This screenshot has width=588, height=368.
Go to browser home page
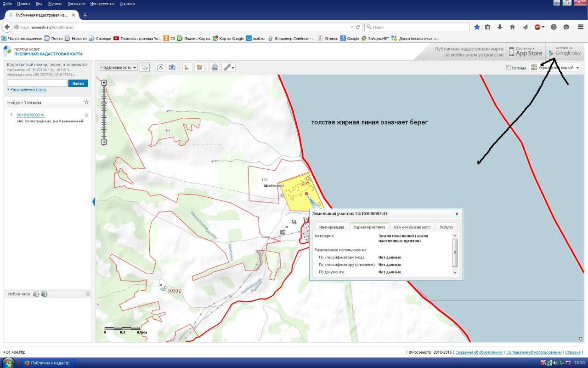click(512, 27)
